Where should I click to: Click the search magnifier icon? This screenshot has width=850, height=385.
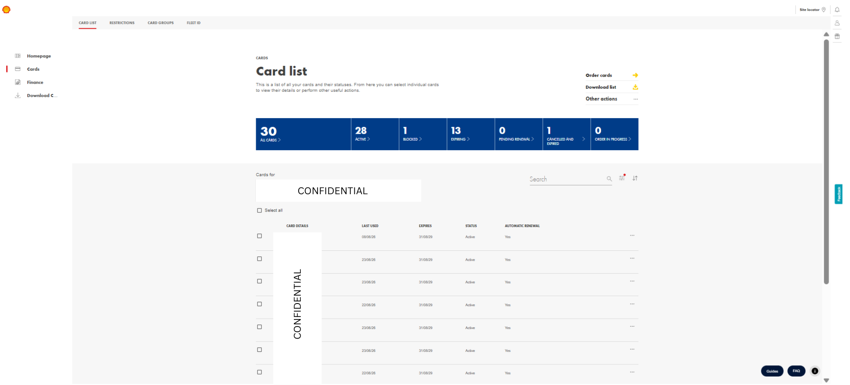(609, 178)
